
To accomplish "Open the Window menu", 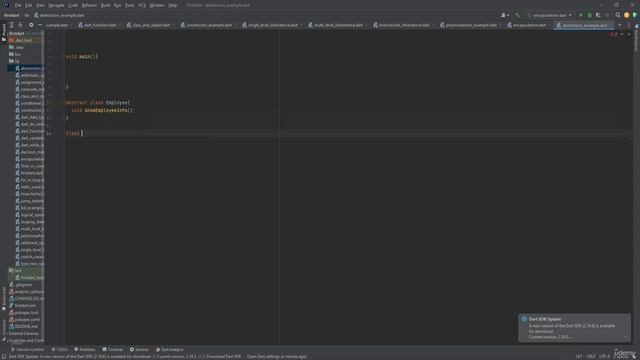I will tap(157, 5).
